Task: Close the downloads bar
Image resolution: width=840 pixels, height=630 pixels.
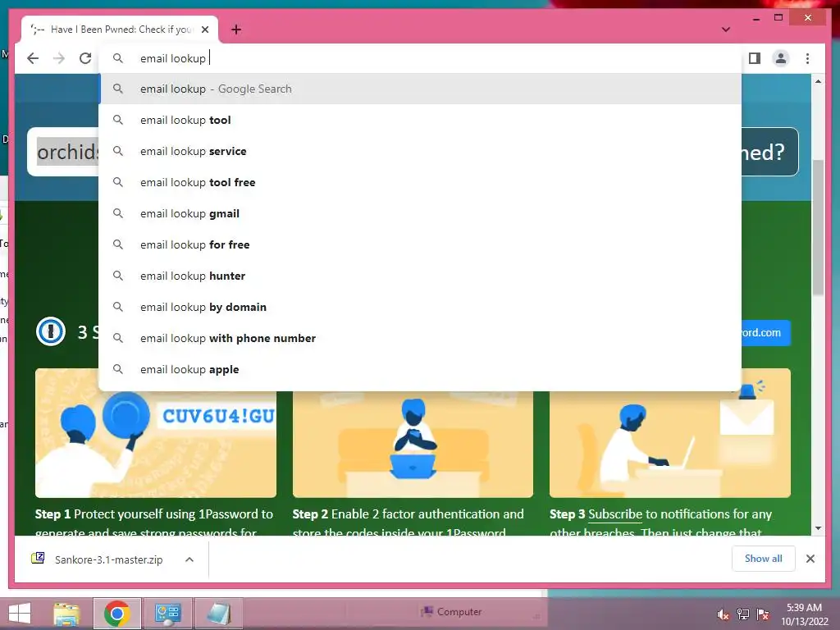Action: pos(810,559)
